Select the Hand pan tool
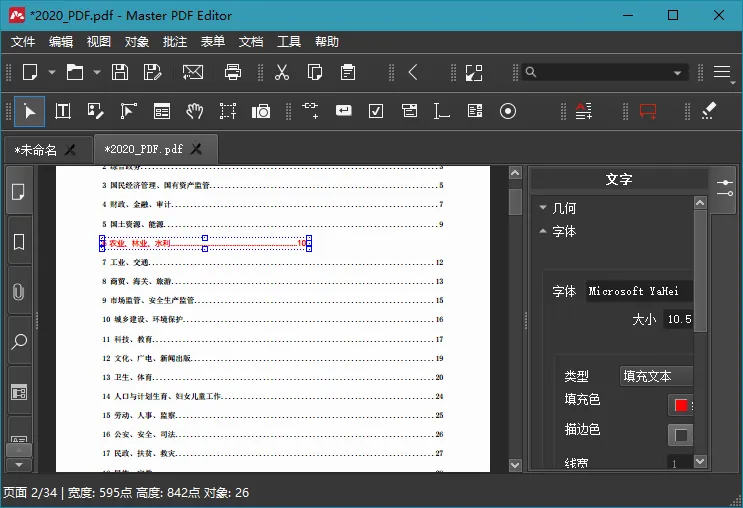 click(195, 111)
